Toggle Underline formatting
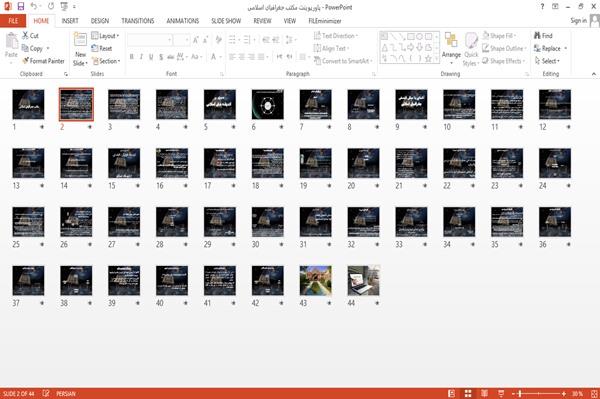The height and width of the screenshot is (399, 600). coord(151,57)
